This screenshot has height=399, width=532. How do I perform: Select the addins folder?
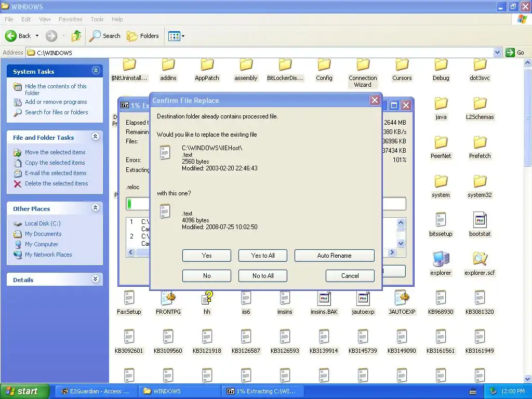click(x=168, y=70)
